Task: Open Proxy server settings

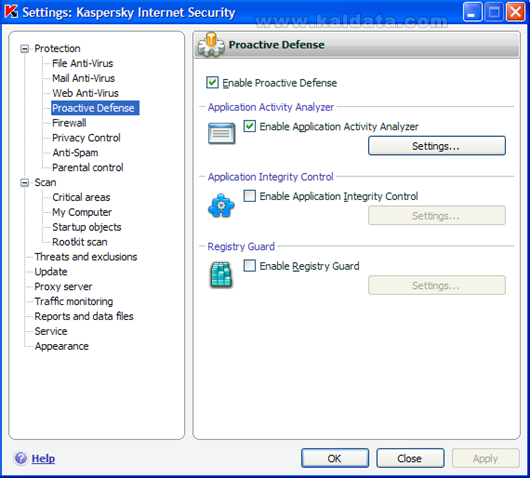Action: [63, 286]
